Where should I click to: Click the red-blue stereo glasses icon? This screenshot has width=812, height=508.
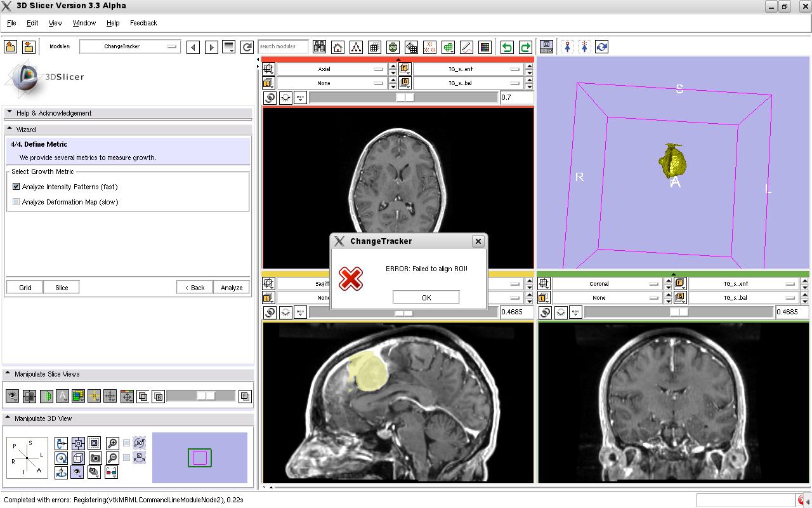(111, 472)
